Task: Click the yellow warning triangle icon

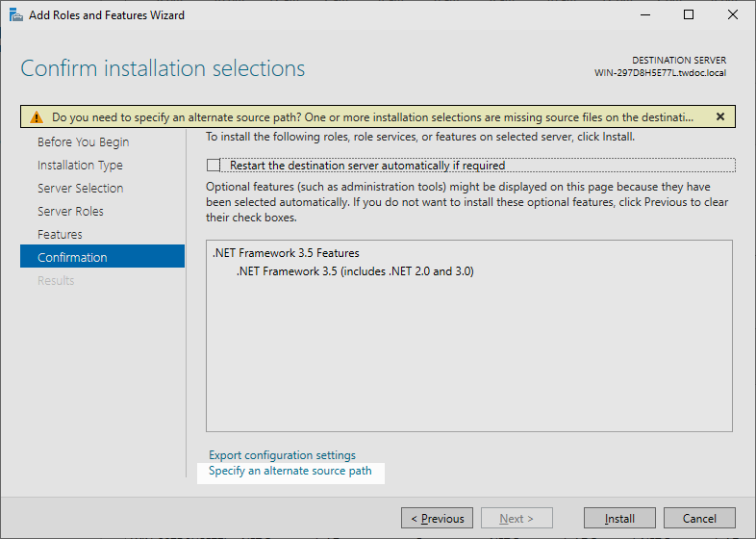Action: [x=37, y=117]
